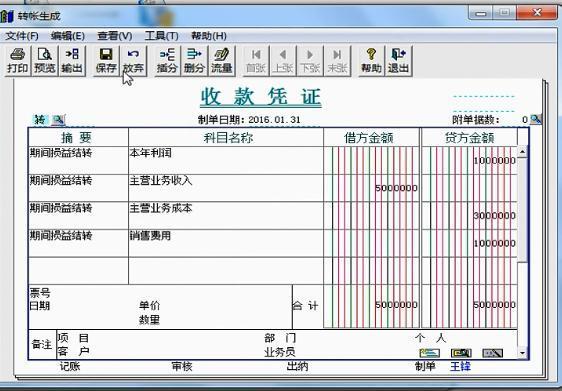The image size is (562, 391).
Task: Open the 流量 cash flow tool
Action: click(x=221, y=61)
